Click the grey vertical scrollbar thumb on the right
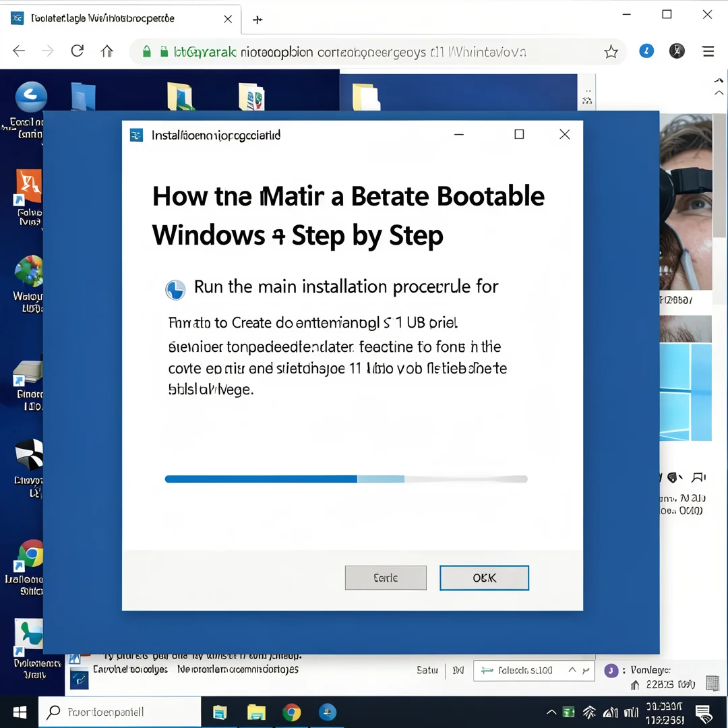This screenshot has width=728, height=728. [720, 177]
